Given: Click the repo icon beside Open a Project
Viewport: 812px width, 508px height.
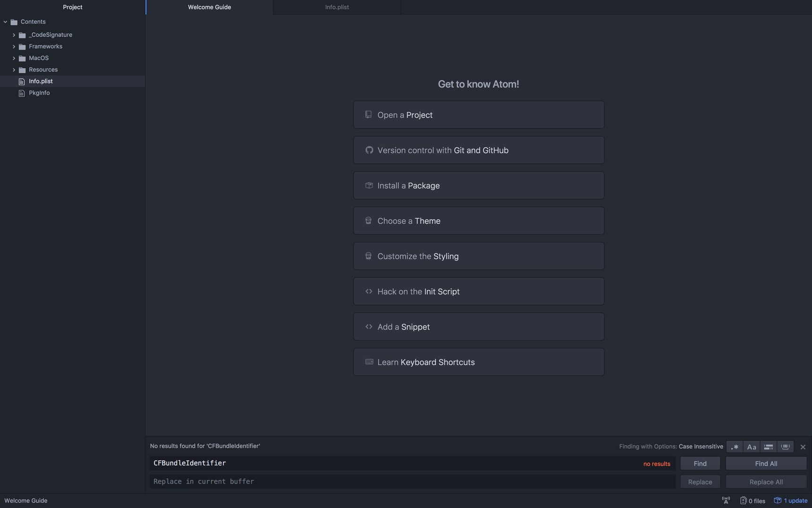Looking at the screenshot, I should (369, 114).
